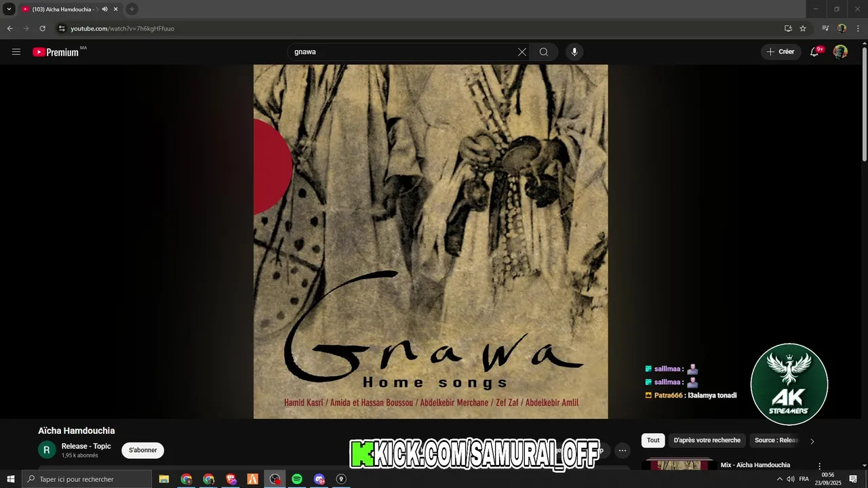Click the Windows taskbar search box
This screenshot has width=868, height=488.
pyautogui.click(x=87, y=479)
